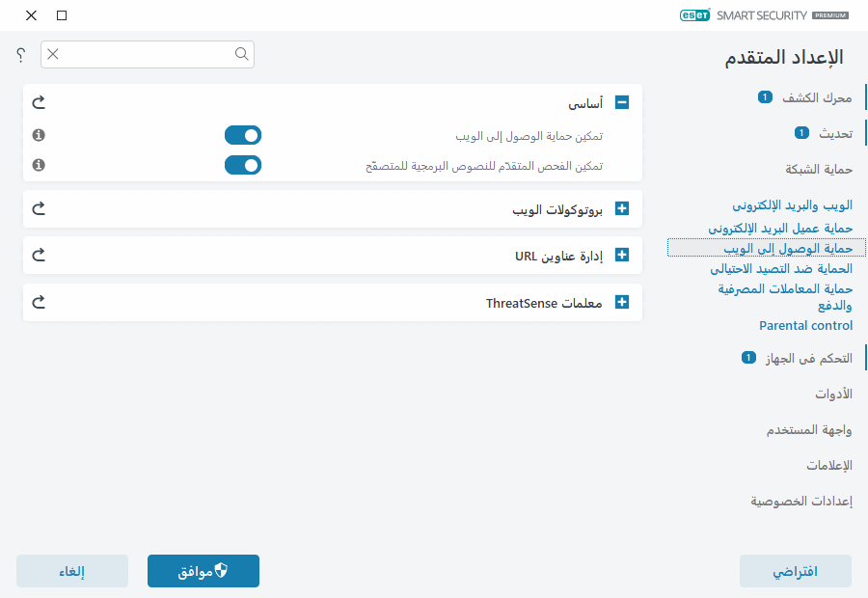
Task: Open the الأدوات section in the sidebar
Action: tap(835, 394)
